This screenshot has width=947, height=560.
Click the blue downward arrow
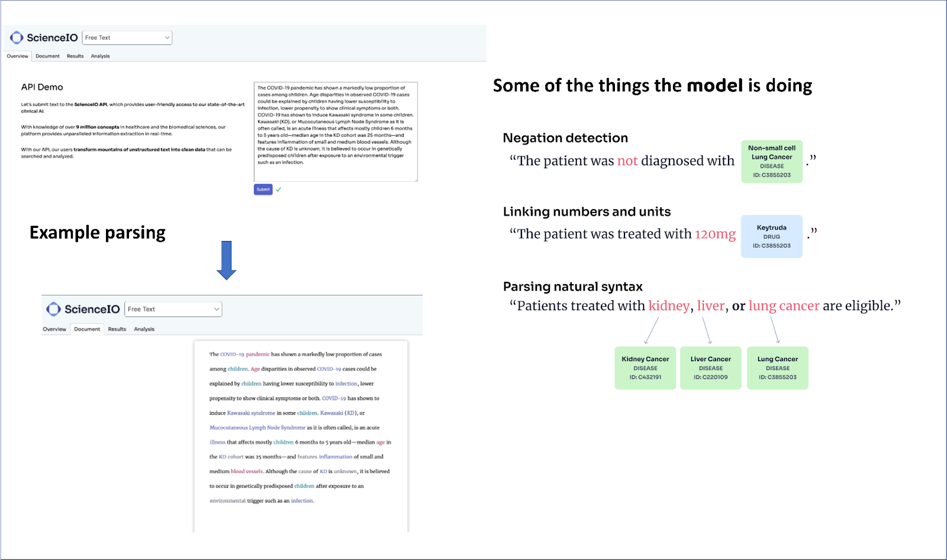point(226,260)
